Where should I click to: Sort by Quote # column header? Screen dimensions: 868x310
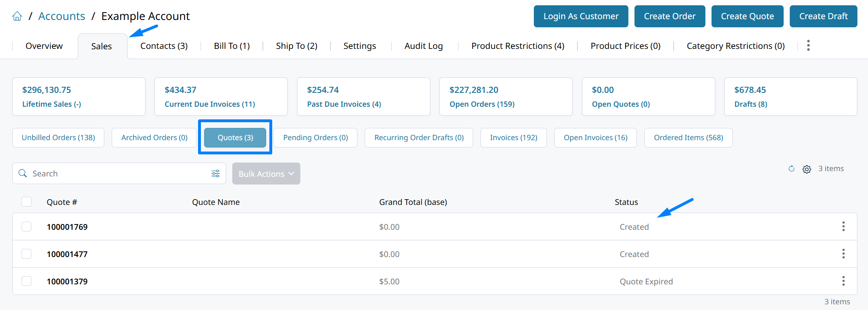[62, 202]
